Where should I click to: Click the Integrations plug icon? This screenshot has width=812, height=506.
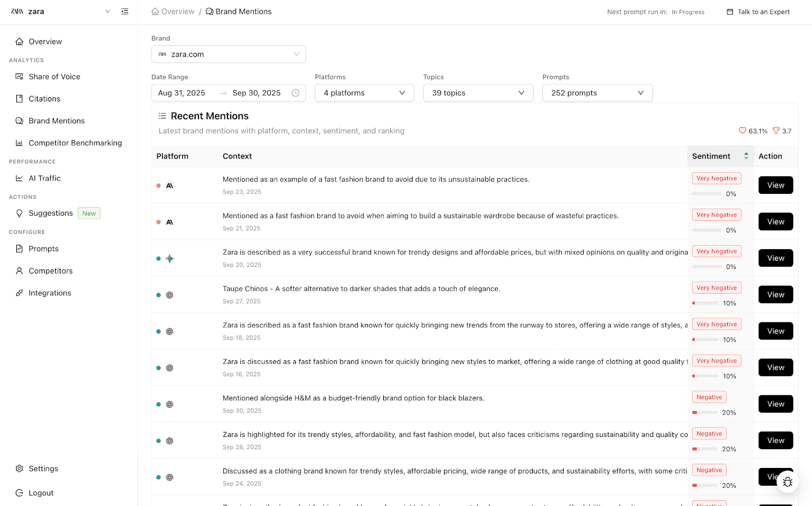click(x=19, y=293)
